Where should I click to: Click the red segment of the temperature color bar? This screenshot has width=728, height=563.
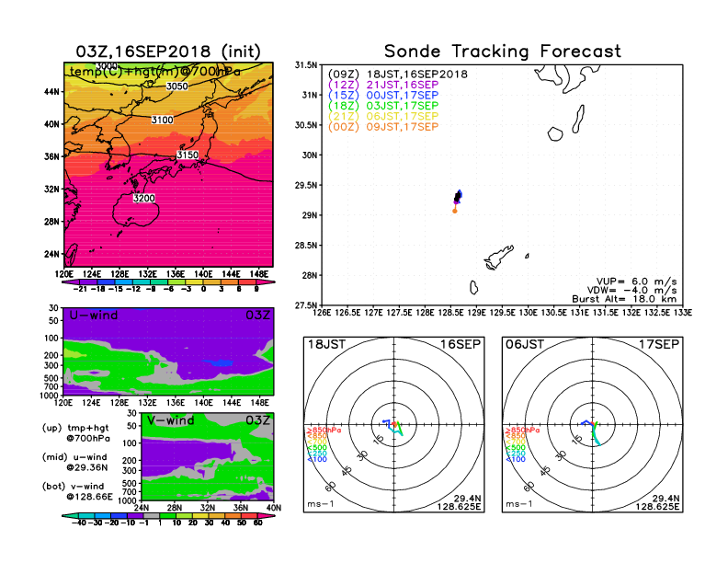246,282
